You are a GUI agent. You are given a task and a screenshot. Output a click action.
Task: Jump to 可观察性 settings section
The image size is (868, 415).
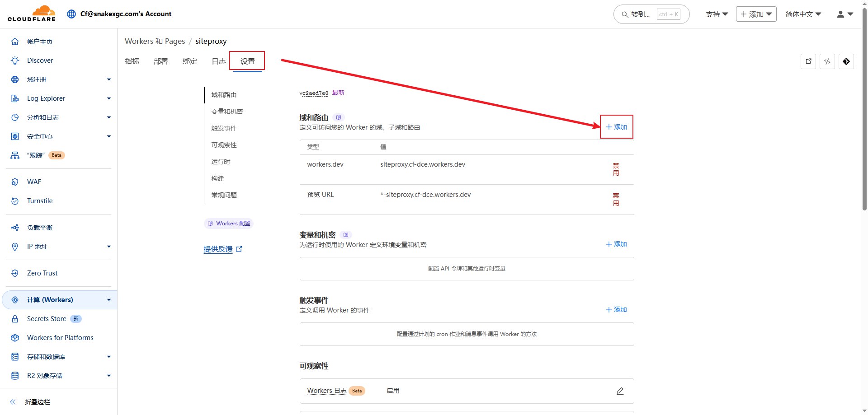pyautogui.click(x=224, y=145)
